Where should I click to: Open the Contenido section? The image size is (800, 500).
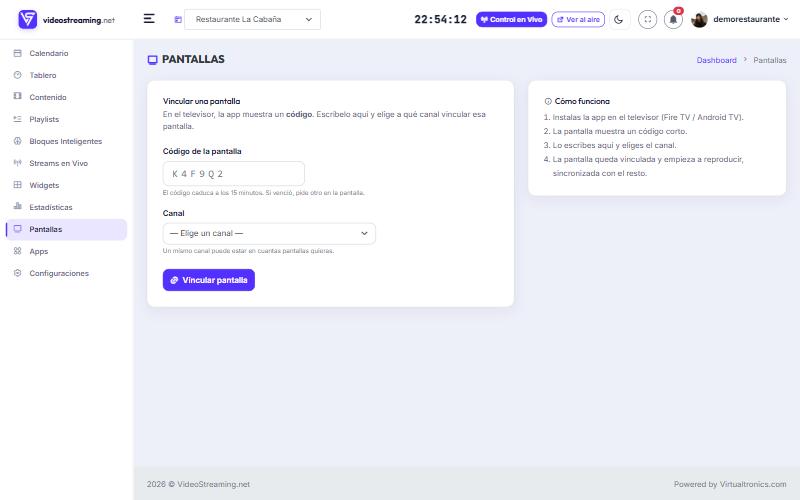[x=48, y=97]
